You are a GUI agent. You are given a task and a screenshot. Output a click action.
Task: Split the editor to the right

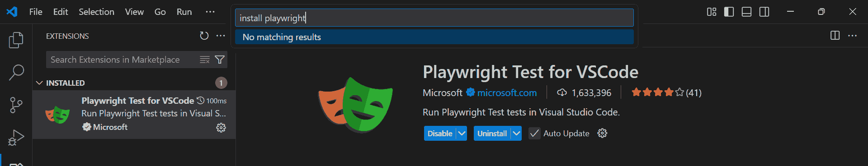pos(835,35)
